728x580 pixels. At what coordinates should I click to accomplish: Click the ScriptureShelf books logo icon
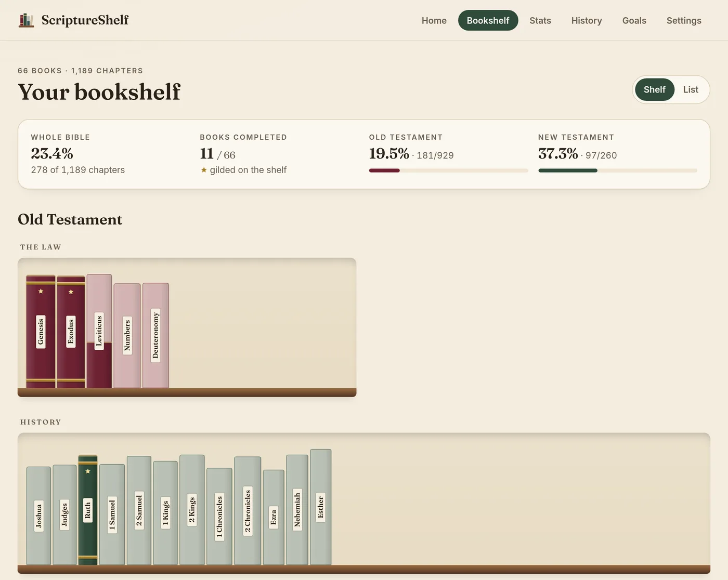(x=27, y=20)
